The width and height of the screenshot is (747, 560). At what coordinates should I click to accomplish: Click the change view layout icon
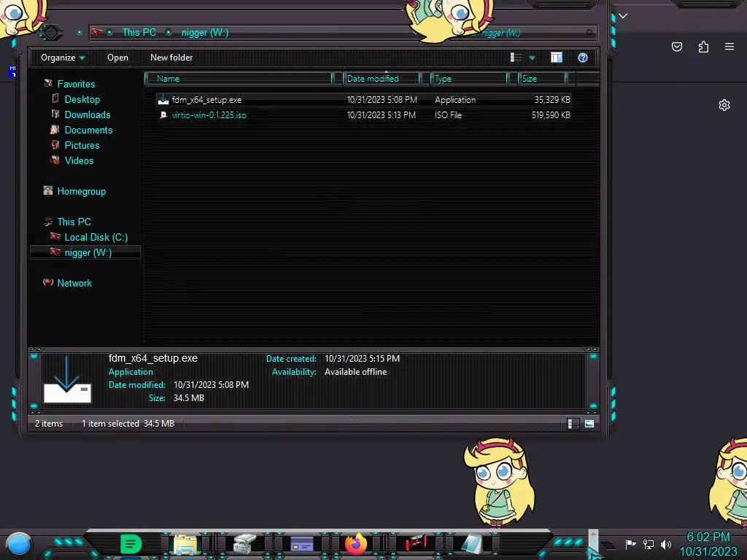(516, 58)
